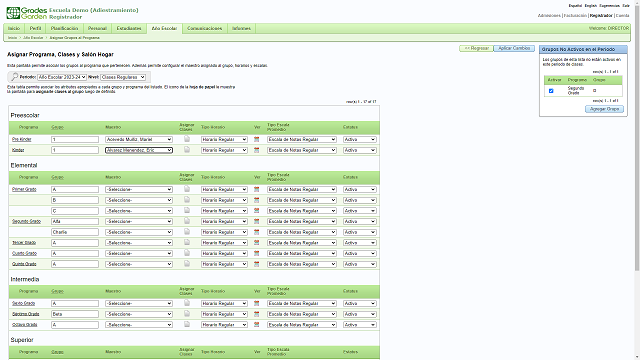View schedule calendar icon for Pre Kinder
This screenshot has width=640, height=360.
[x=256, y=140]
